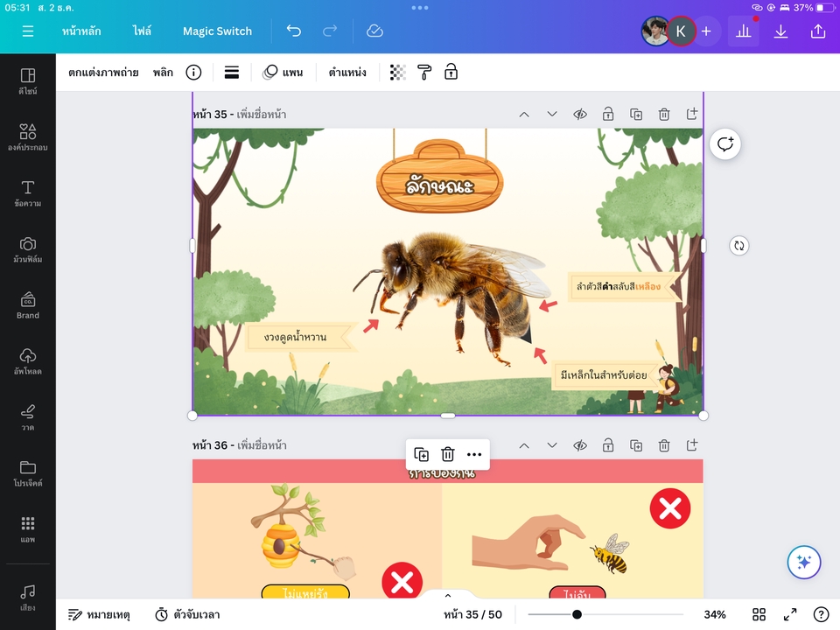The width and height of the screenshot is (840, 630).
Task: Move page 35 down with chevron
Action: 551,115
